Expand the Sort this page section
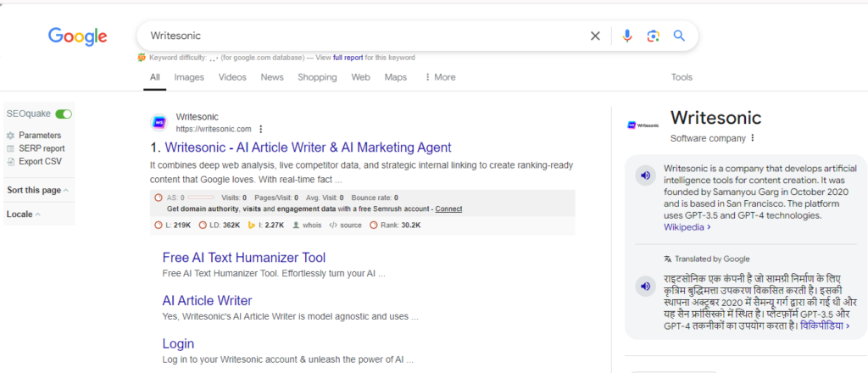The width and height of the screenshot is (868, 373). [38, 190]
